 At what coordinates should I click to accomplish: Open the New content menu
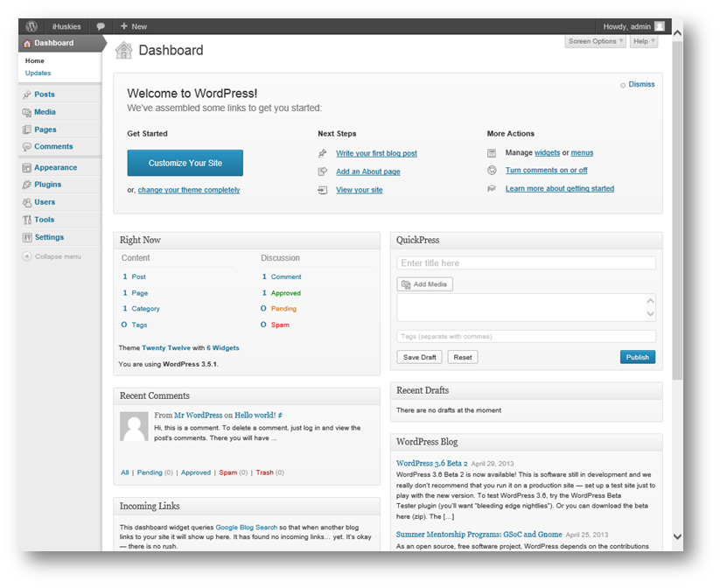(134, 26)
